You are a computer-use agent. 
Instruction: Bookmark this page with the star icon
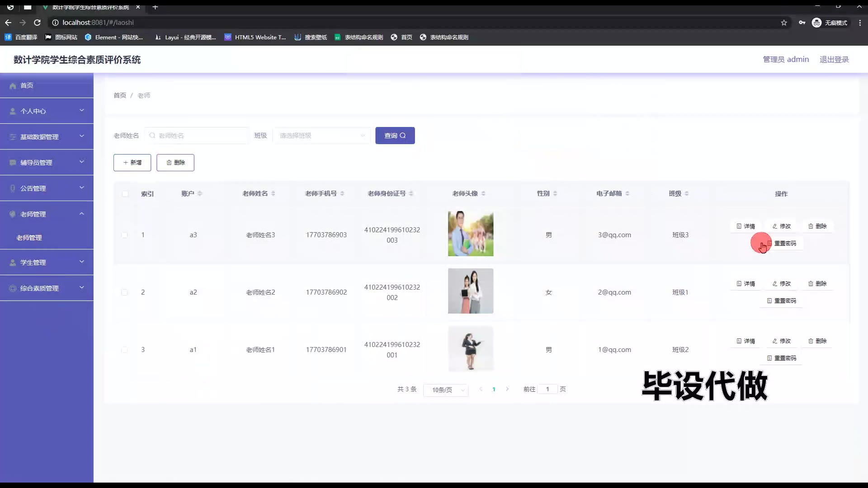point(784,23)
